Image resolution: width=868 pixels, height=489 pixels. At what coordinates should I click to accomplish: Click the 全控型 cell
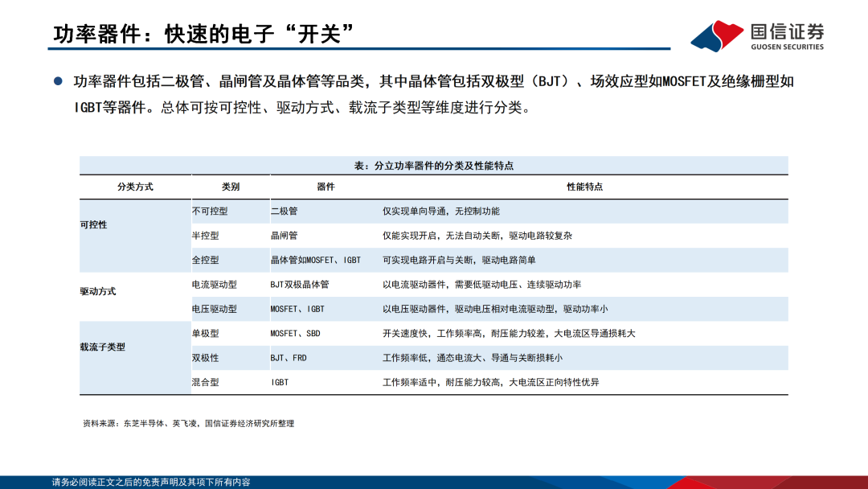click(x=206, y=260)
